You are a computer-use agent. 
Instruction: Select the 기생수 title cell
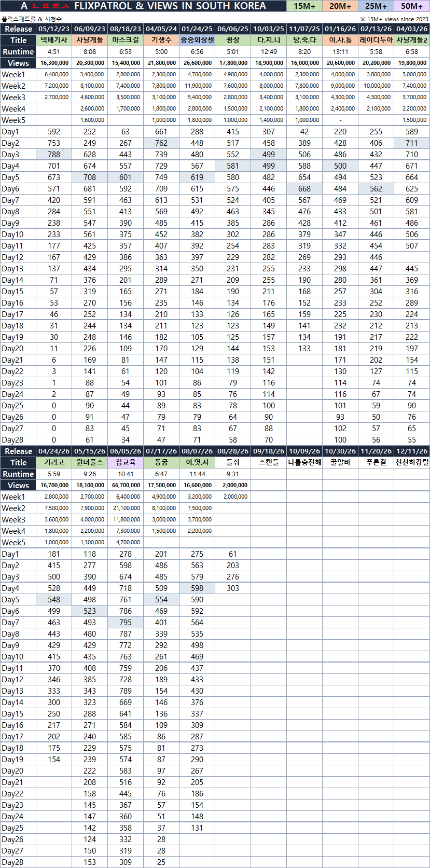161,40
